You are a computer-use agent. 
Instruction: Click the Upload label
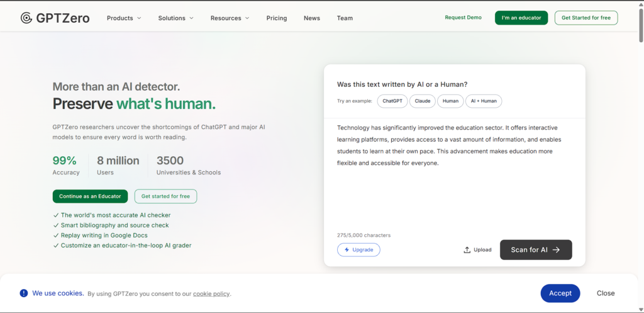[482, 249]
